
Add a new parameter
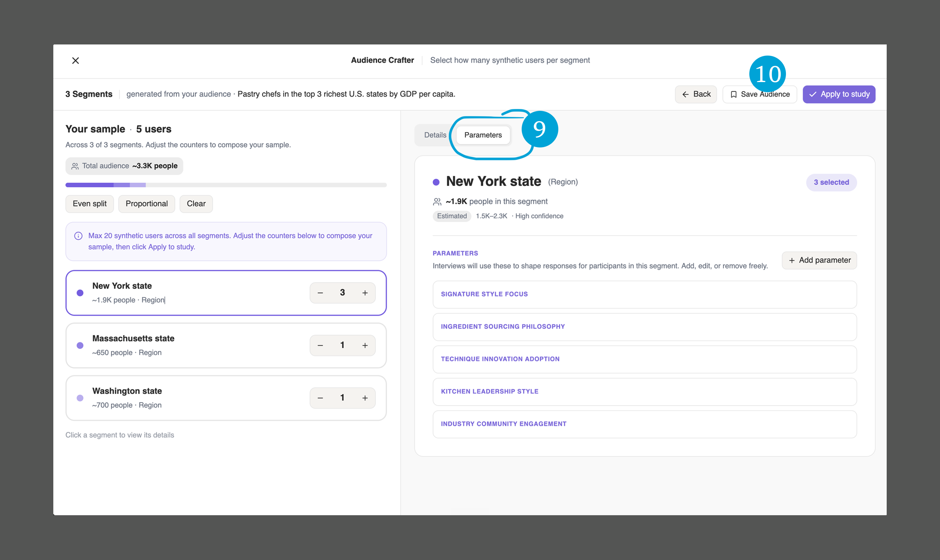pos(819,260)
